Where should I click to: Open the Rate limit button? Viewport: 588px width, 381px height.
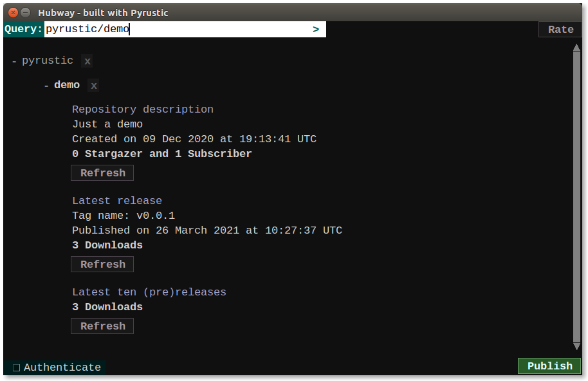click(560, 30)
